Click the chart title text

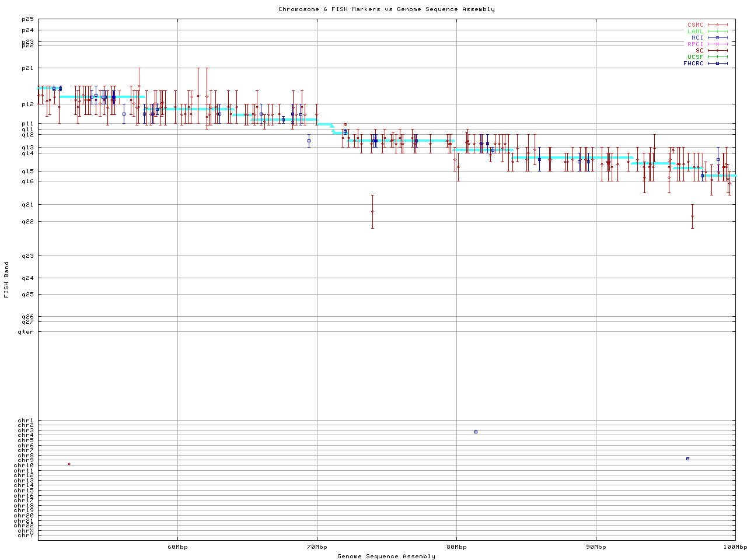tap(386, 9)
